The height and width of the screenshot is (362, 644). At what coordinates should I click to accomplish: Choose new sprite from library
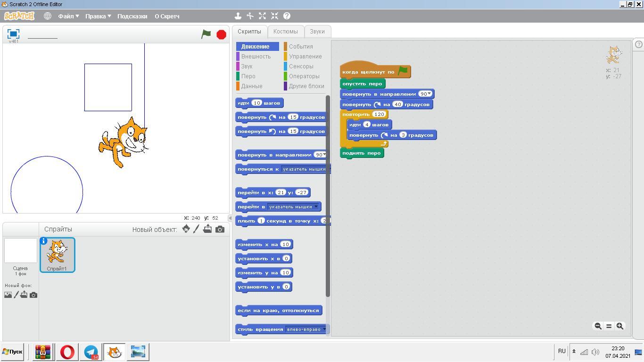[186, 229]
